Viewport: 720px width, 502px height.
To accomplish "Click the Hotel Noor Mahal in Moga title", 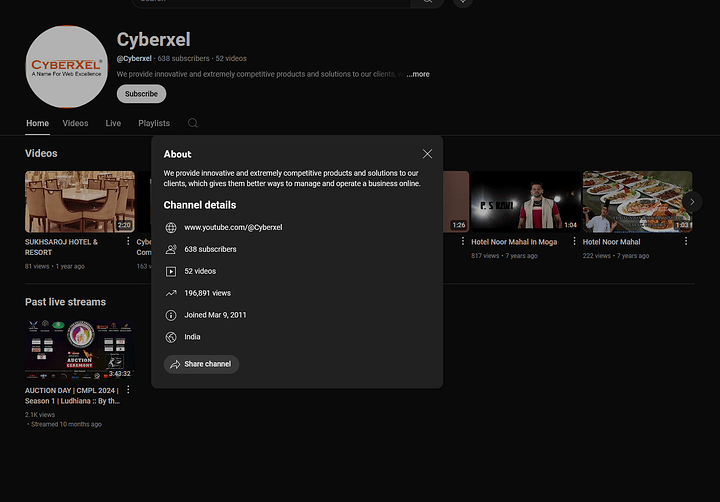I will (514, 242).
